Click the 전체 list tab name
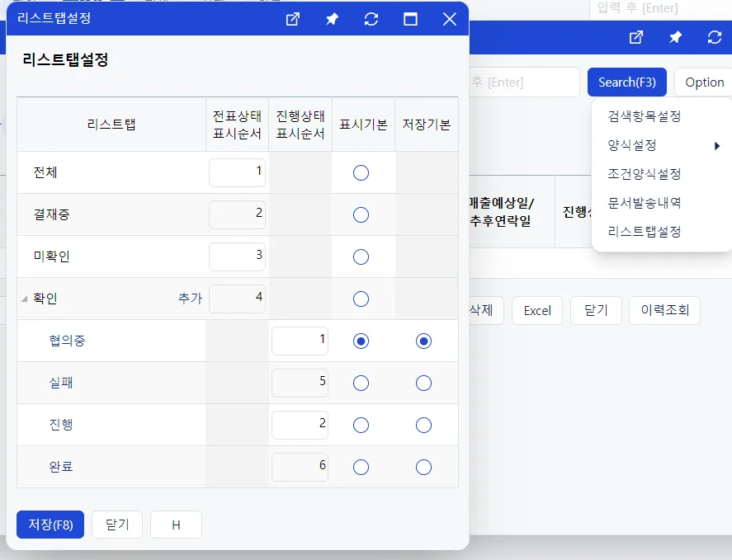 (x=45, y=172)
